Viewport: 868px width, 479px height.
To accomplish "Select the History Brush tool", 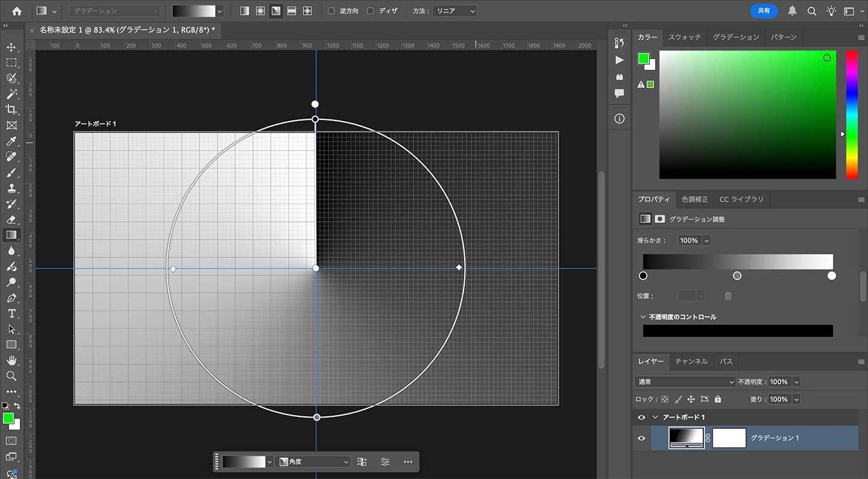I will click(11, 204).
